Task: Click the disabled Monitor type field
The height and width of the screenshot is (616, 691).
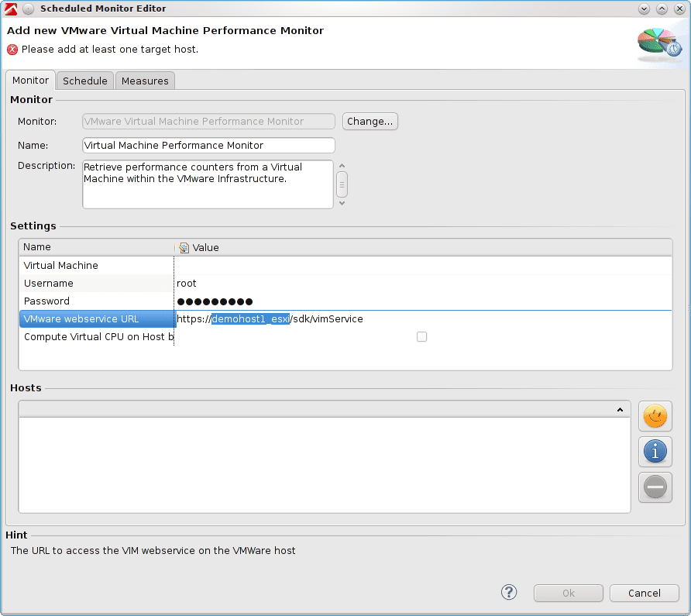Action: pyautogui.click(x=208, y=121)
